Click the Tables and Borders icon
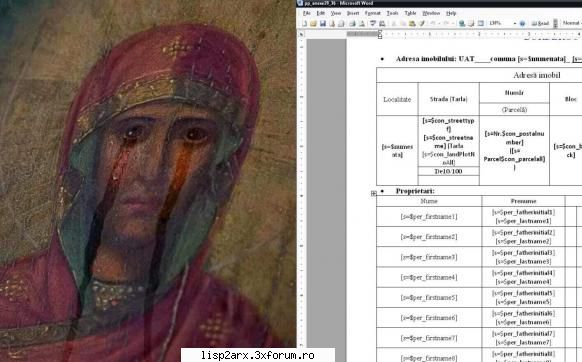Image resolution: width=582 pixels, height=362 pixels. click(471, 23)
